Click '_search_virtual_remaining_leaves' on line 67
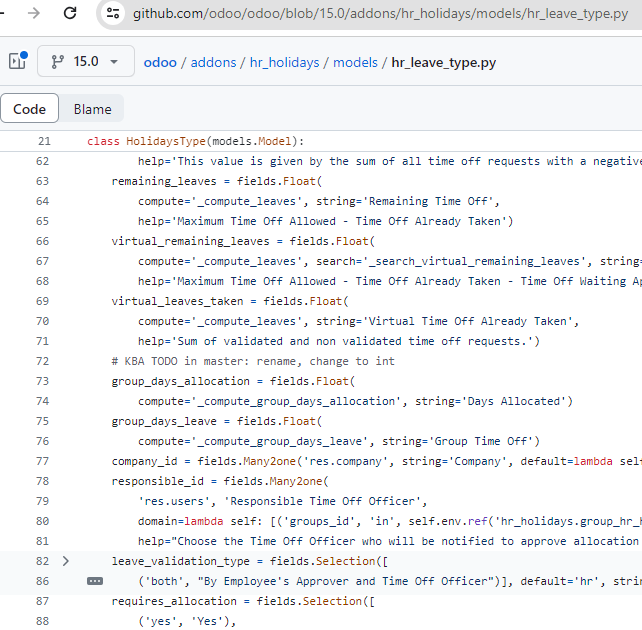642x630 pixels. tap(477, 261)
